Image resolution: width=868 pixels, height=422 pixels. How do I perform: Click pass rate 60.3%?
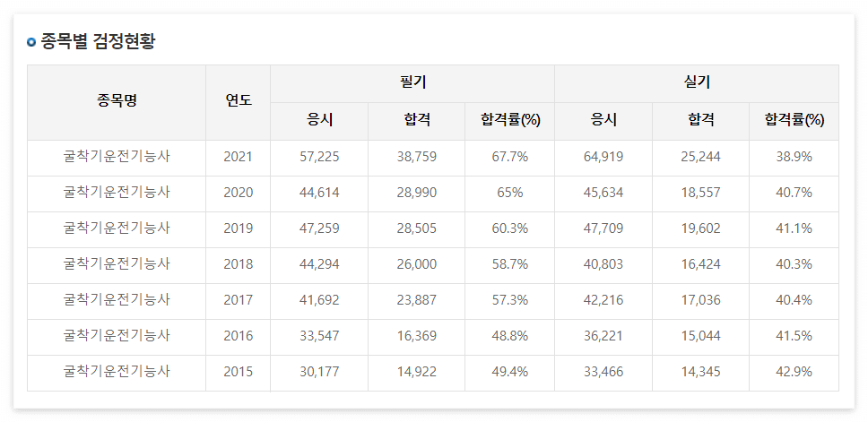(x=510, y=228)
